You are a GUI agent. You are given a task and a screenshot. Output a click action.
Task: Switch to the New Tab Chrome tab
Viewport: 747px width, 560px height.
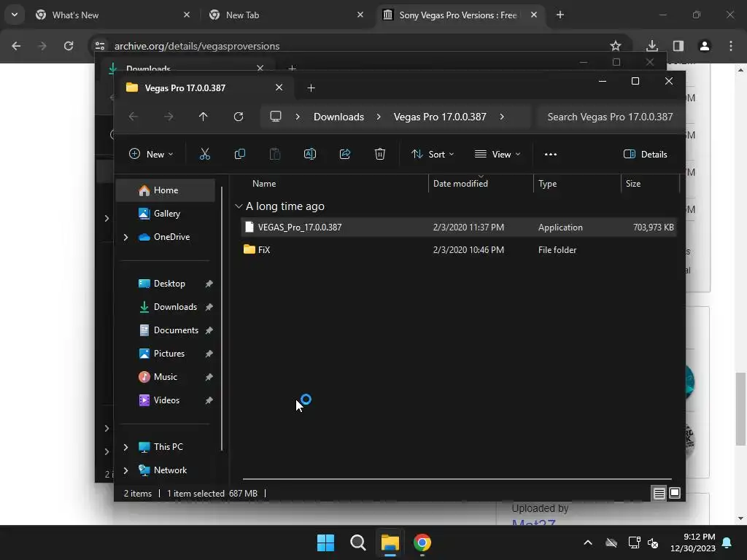pyautogui.click(x=286, y=15)
